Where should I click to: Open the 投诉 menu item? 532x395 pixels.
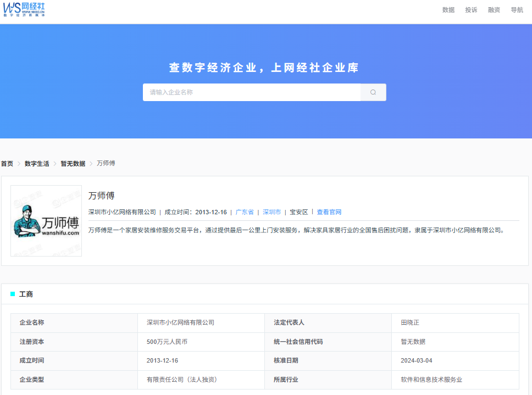471,9
